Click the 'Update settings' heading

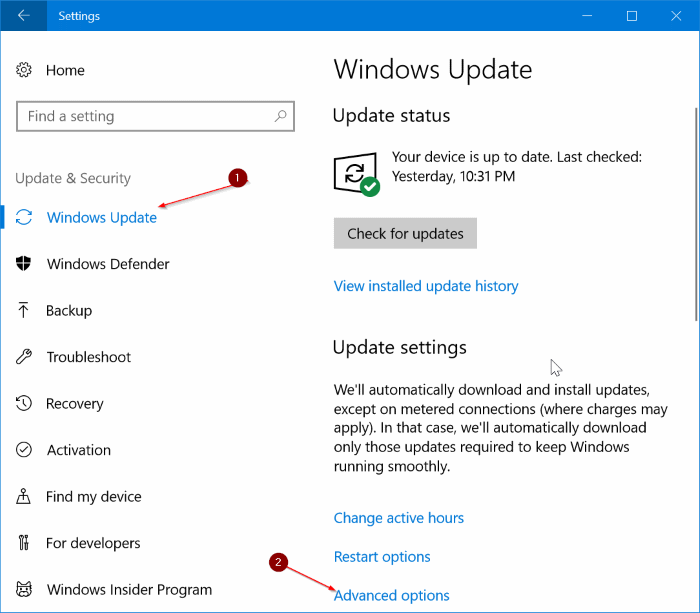400,347
